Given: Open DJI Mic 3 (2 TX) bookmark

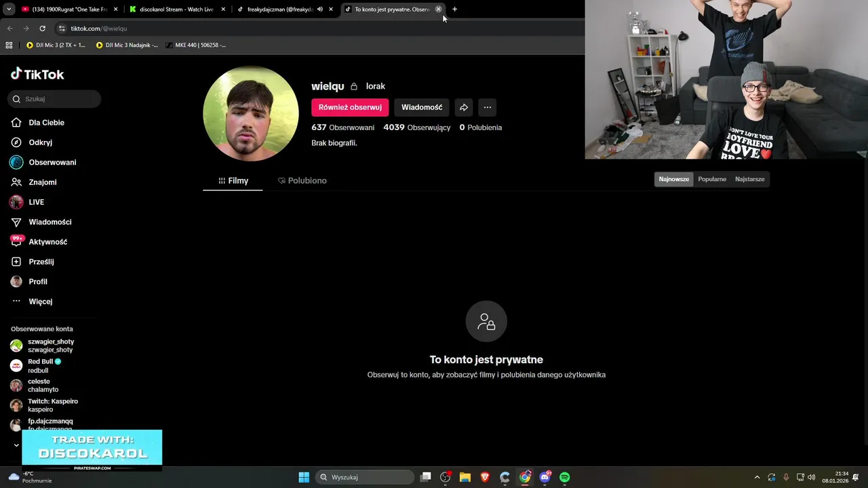Looking at the screenshot, I should click(x=56, y=45).
